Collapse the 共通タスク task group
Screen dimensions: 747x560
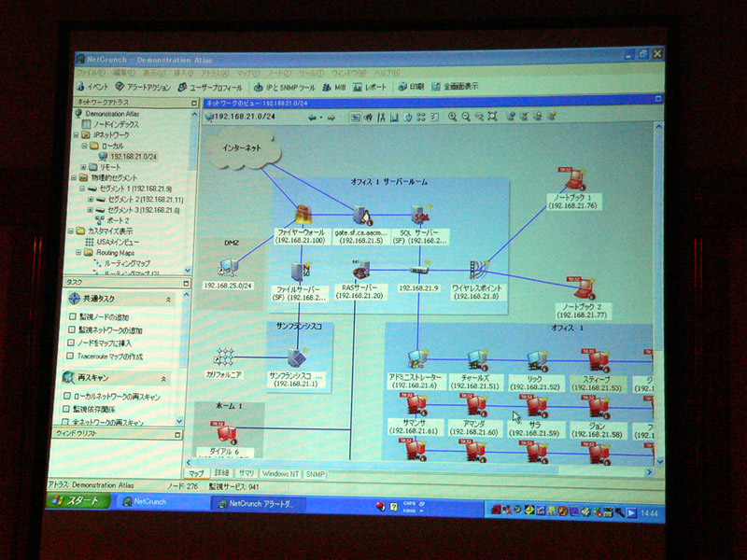tap(168, 300)
